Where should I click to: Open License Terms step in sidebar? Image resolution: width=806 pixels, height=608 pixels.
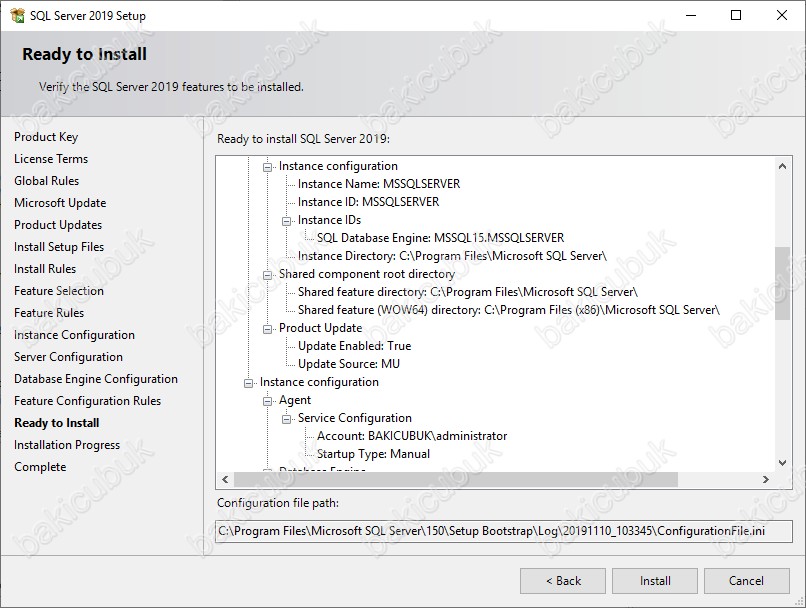[x=51, y=159]
